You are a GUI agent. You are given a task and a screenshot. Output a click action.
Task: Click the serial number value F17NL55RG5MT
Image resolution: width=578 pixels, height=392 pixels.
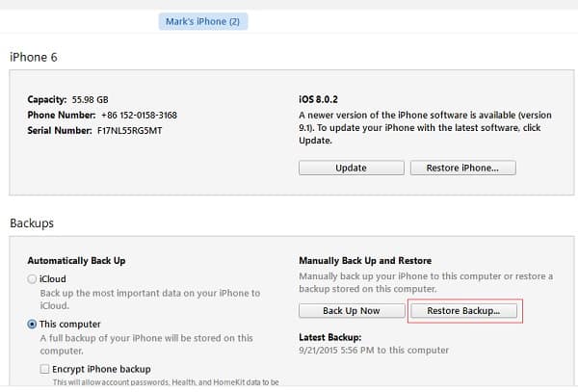tap(130, 131)
